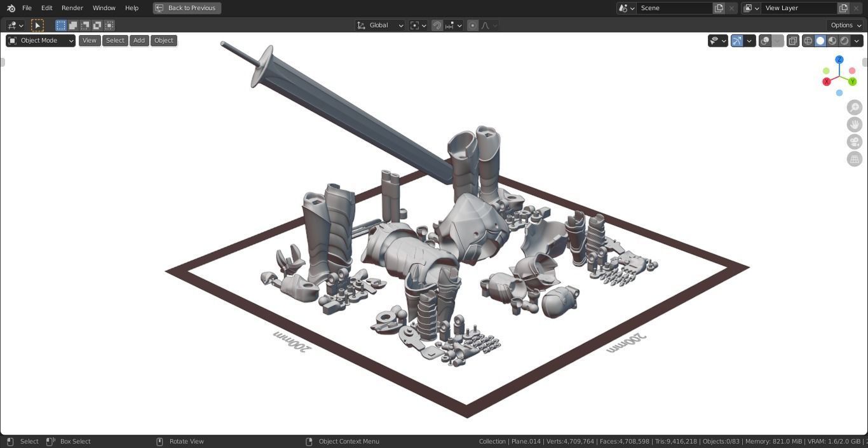Click the Box Select mouse icon
Image resolution: width=868 pixels, height=448 pixels.
click(x=50, y=442)
